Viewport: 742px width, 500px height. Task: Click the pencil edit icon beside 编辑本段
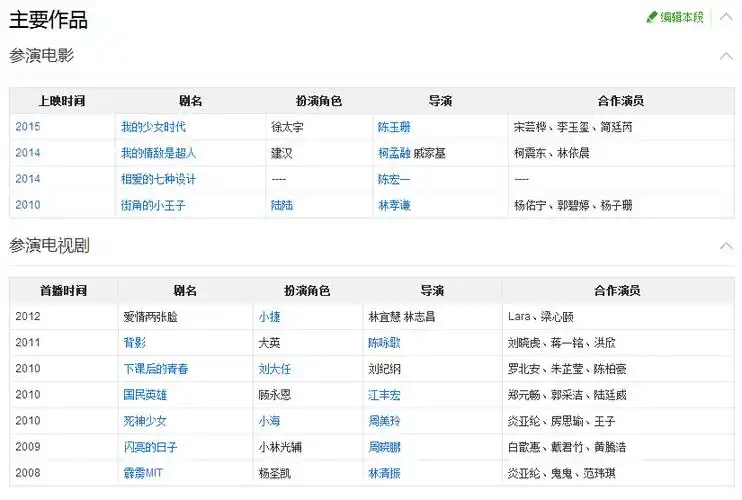point(652,17)
